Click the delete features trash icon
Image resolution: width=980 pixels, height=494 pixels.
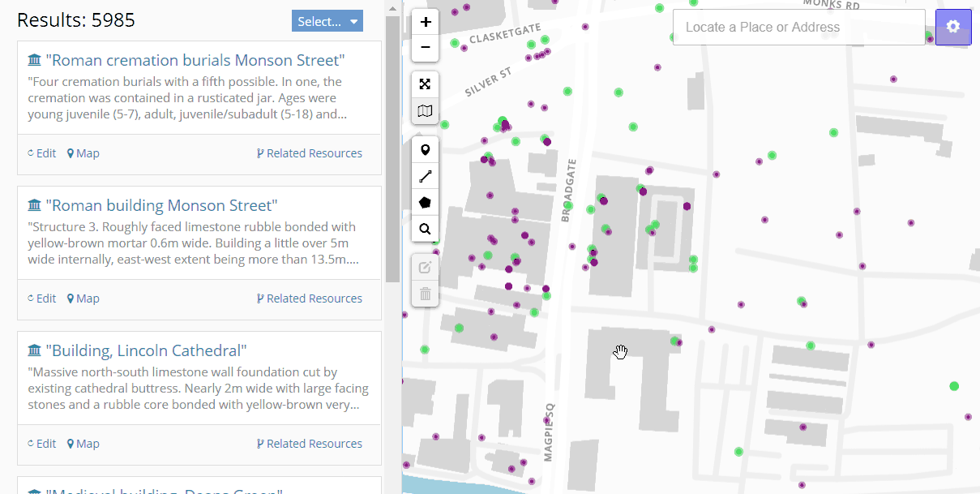pos(426,294)
